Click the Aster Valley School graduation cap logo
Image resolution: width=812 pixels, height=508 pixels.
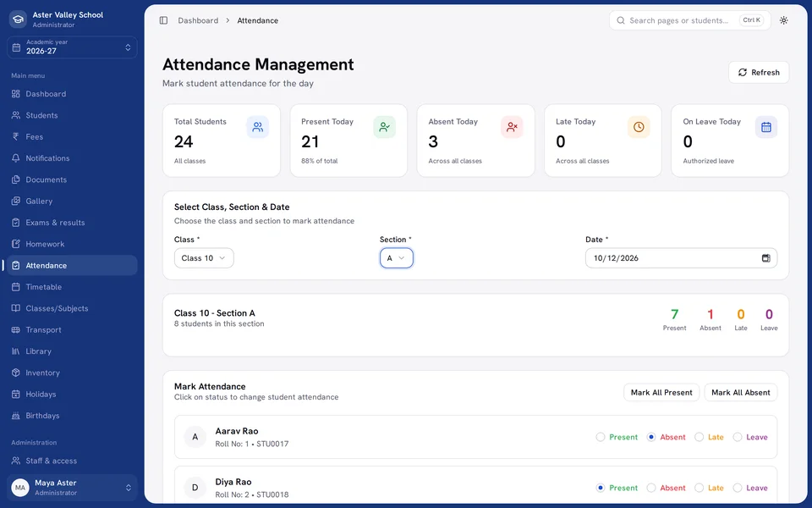[x=18, y=19]
